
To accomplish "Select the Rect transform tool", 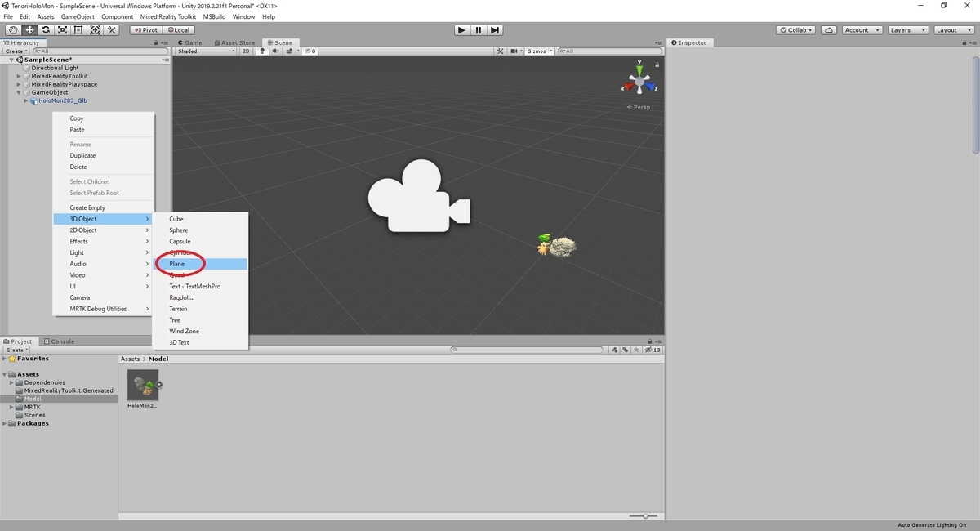I will click(78, 30).
